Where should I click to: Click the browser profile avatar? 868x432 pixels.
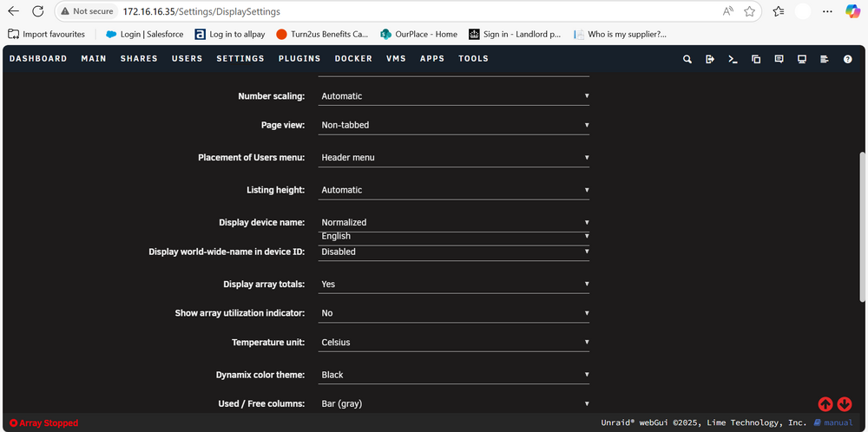click(x=803, y=11)
